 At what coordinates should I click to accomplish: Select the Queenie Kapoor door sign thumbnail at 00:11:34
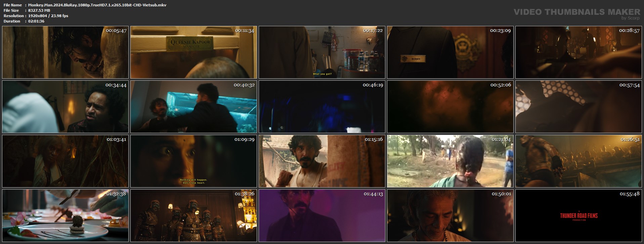pos(194,52)
